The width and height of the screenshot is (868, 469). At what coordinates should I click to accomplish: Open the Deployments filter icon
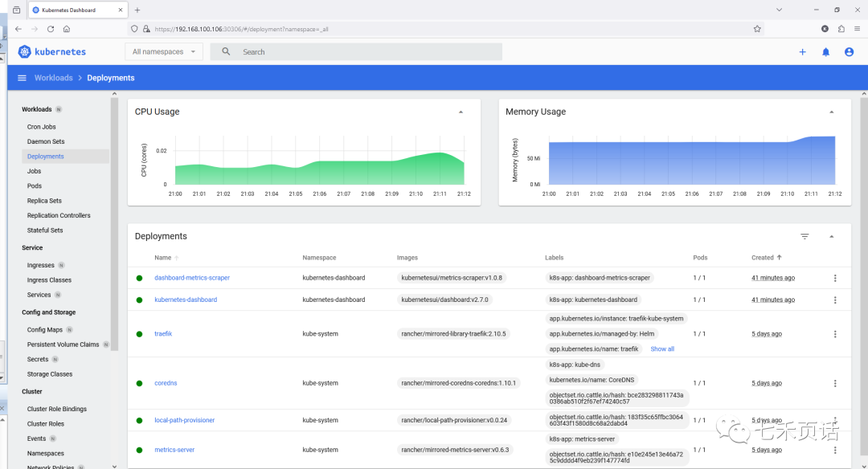click(805, 236)
